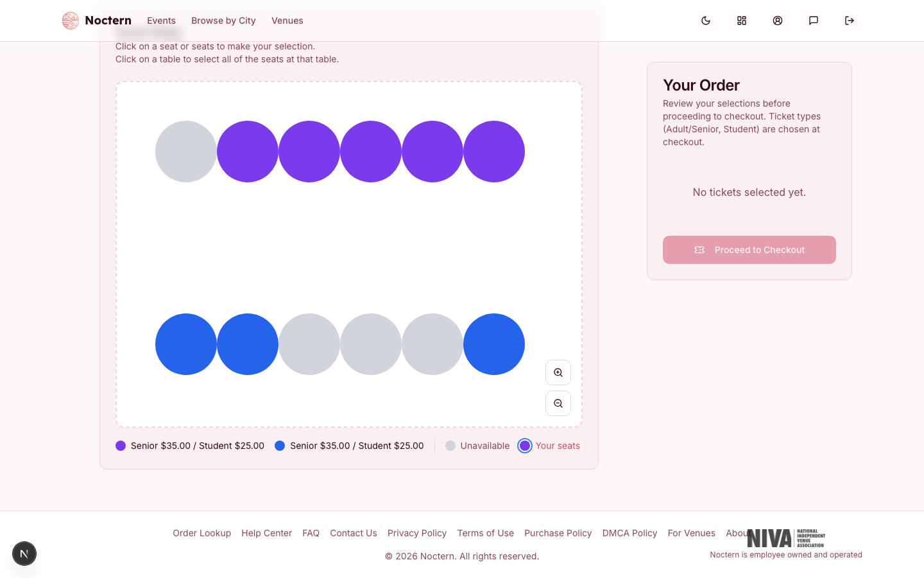Open the Privacy Policy link
924x578 pixels.
(x=417, y=533)
